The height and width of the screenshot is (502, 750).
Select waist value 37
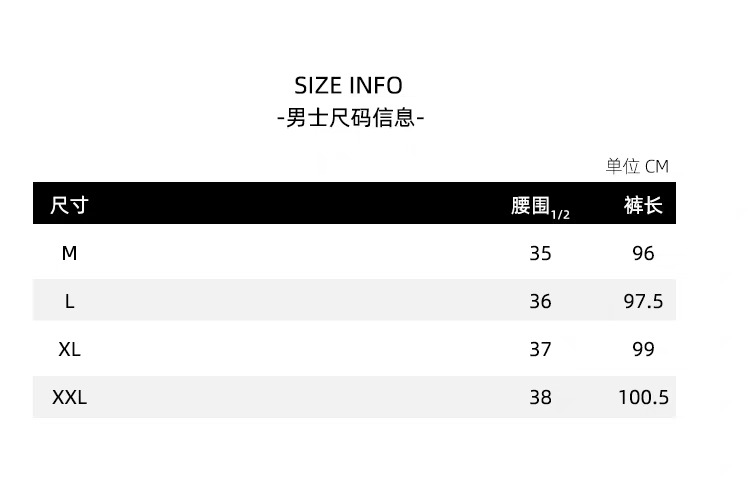point(540,349)
